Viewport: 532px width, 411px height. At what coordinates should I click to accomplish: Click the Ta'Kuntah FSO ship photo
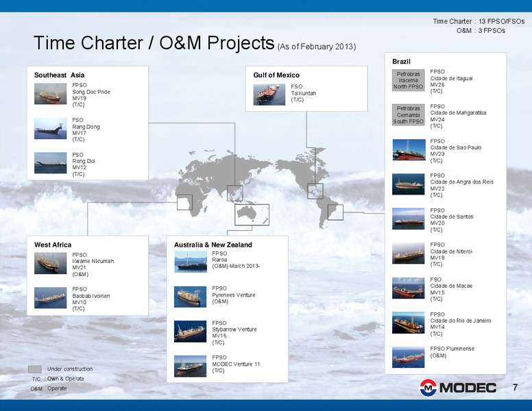coord(269,95)
